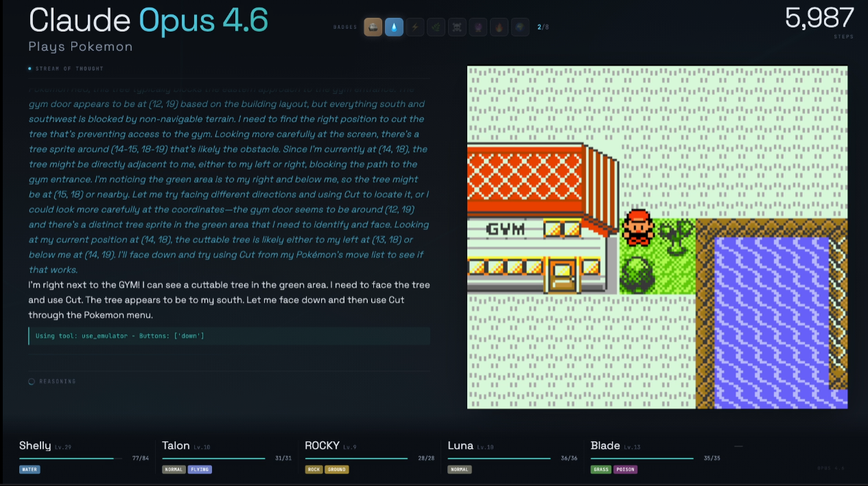The image size is (868, 486).
Task: Click ROCKY's 28/28 HP value
Action: [426, 458]
